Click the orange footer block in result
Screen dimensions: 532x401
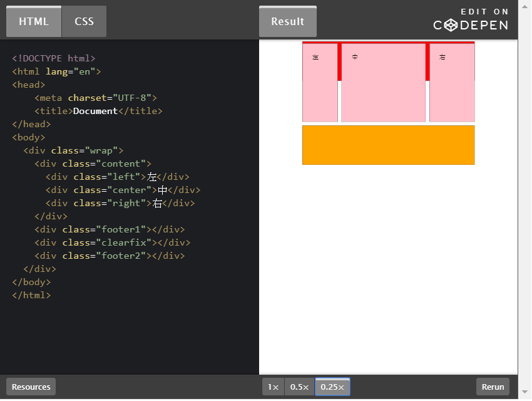click(389, 145)
